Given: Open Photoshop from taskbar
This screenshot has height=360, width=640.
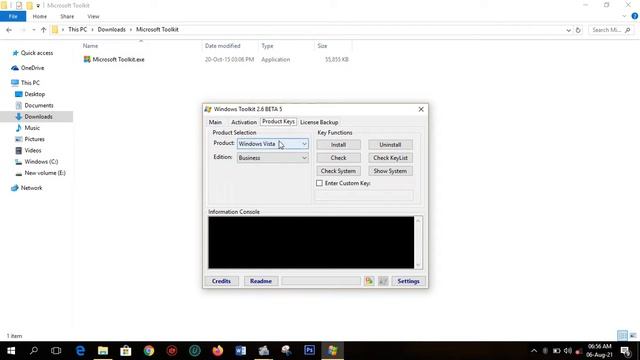Looking at the screenshot, I should tap(309, 351).
